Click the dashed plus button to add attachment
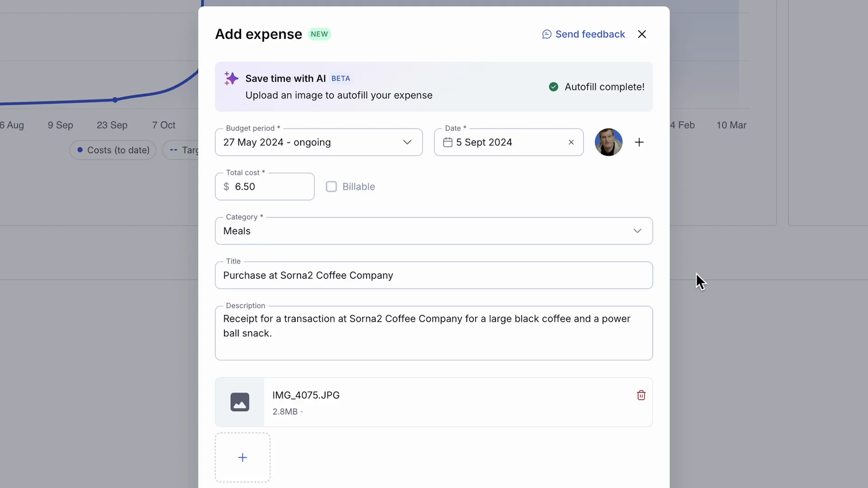Image resolution: width=868 pixels, height=488 pixels. pyautogui.click(x=242, y=457)
